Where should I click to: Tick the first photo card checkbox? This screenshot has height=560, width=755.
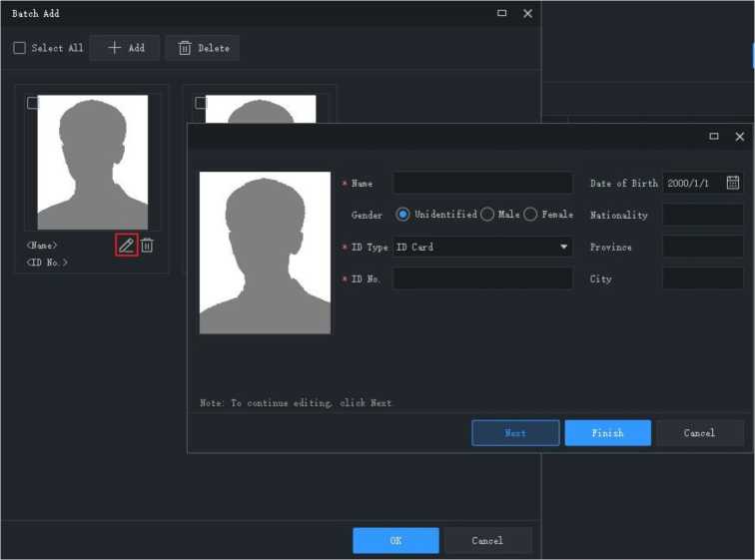pos(33,103)
